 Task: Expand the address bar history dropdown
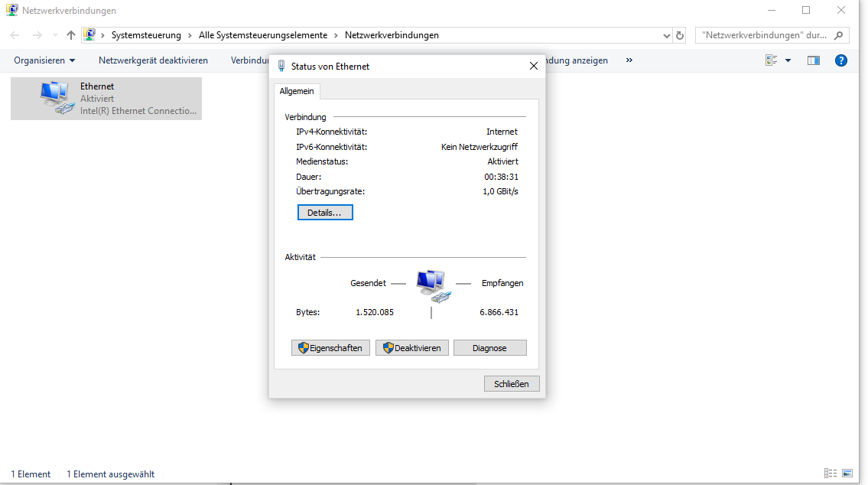click(x=667, y=35)
